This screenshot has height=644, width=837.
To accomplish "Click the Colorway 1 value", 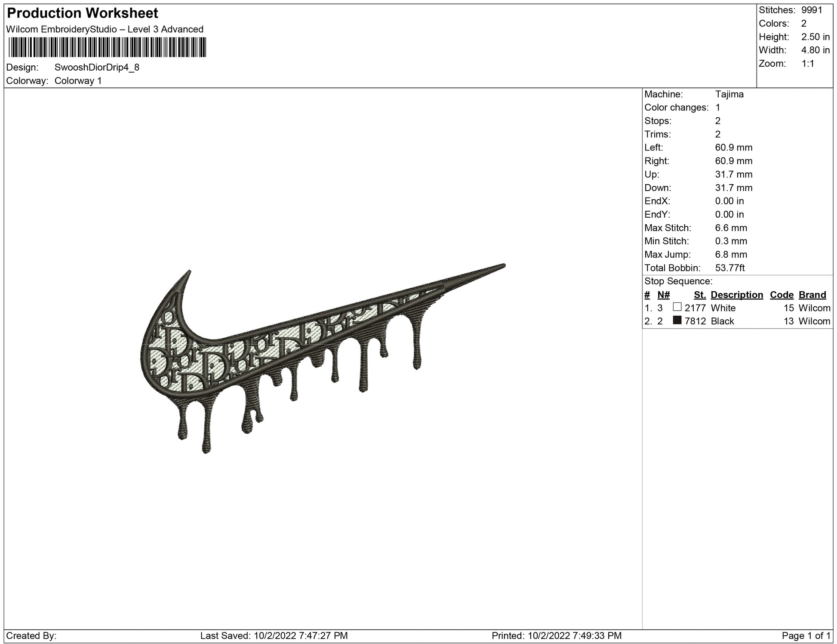I will 78,81.
